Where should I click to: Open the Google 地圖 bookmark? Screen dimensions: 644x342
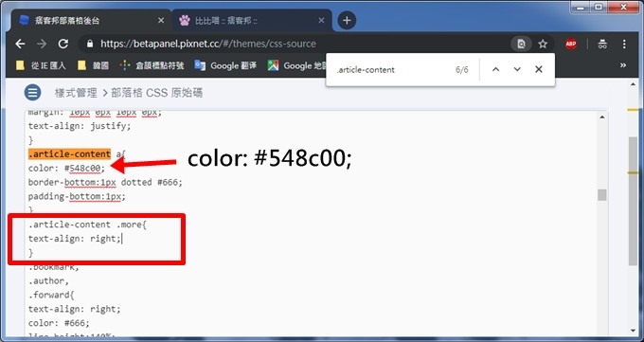tap(296, 65)
